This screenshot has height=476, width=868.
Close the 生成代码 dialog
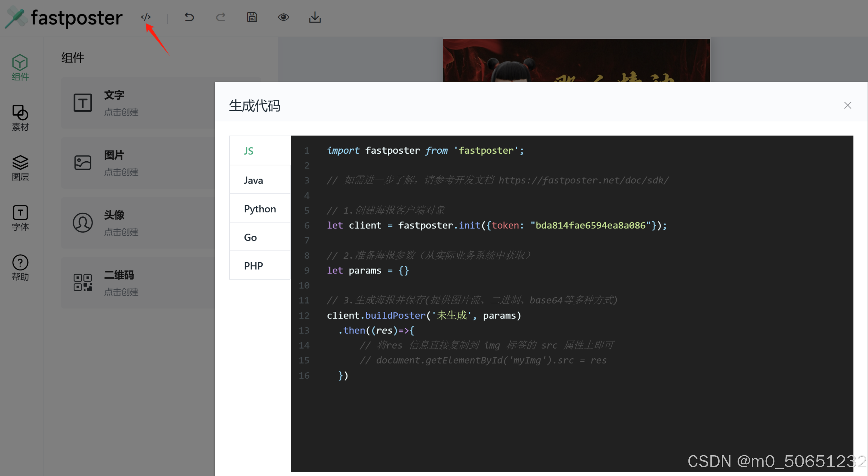point(848,105)
